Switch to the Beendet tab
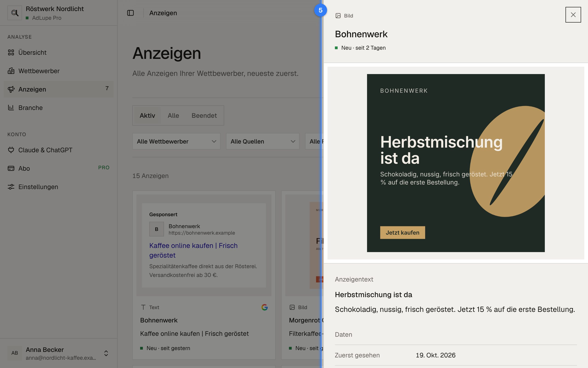The height and width of the screenshot is (368, 588). click(x=204, y=116)
